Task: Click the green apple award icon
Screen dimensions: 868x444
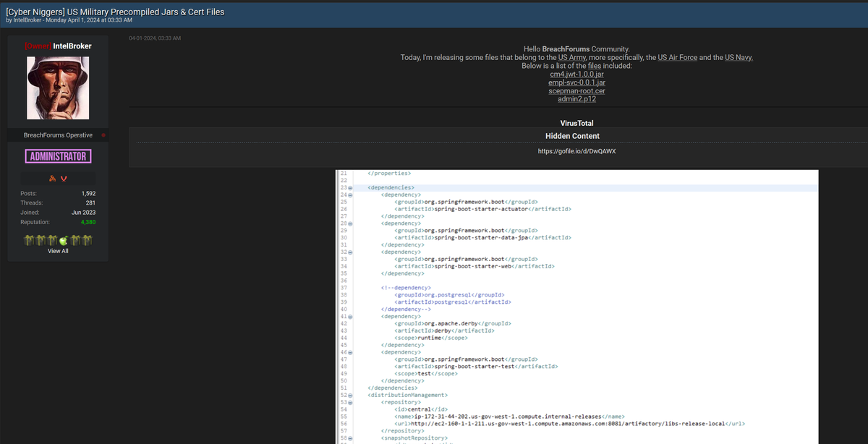Action: click(x=63, y=239)
